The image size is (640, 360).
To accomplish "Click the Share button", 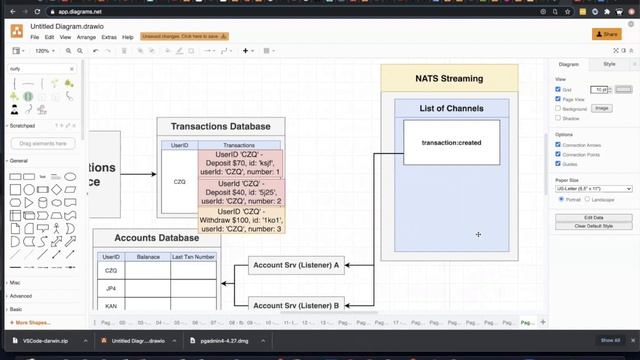I will coord(607,34).
